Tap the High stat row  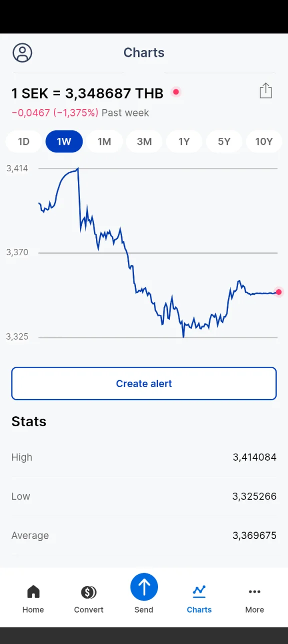pyautogui.click(x=144, y=457)
